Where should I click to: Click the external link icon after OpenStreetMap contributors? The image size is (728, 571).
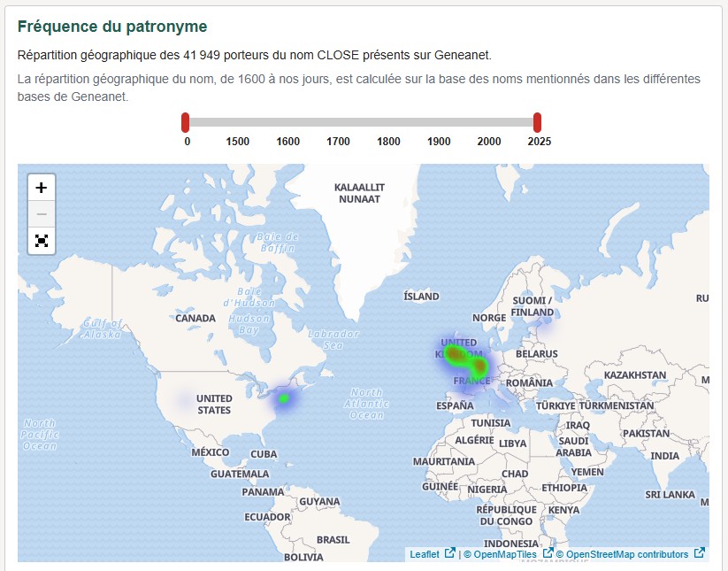[697, 552]
